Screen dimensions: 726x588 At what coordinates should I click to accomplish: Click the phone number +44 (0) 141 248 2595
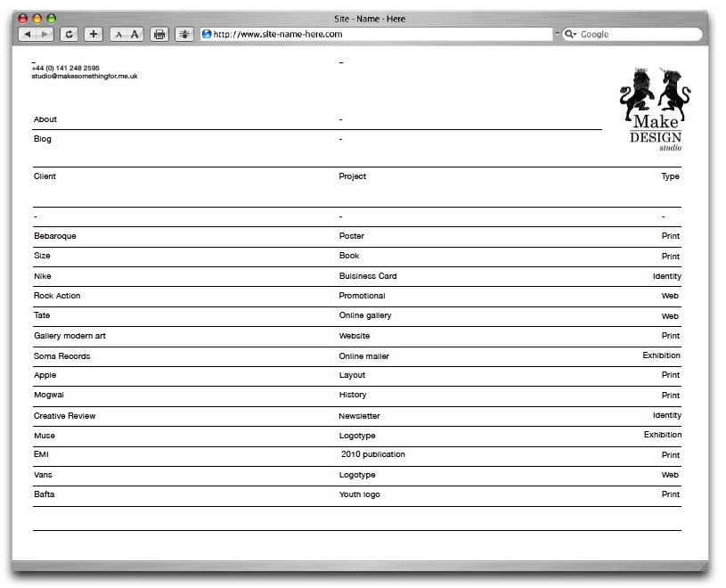pos(65,68)
